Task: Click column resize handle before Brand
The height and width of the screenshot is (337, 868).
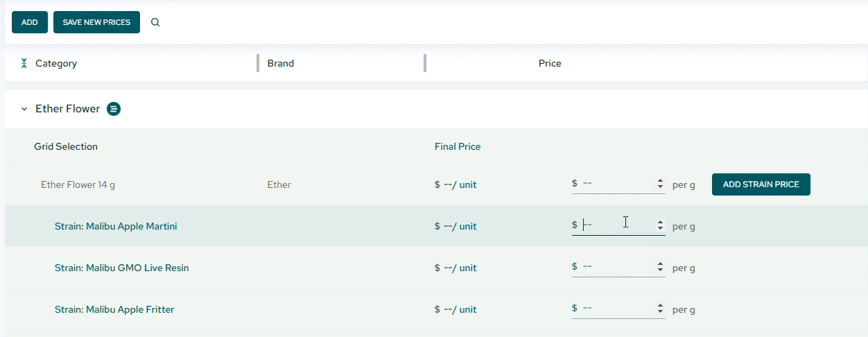Action: 258,63
